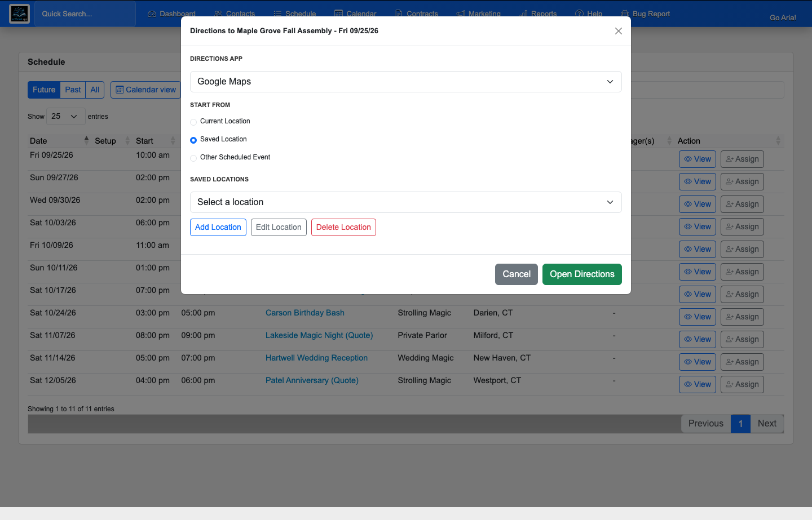Sort by Action column arrows
This screenshot has height=520, width=812.
click(778, 141)
